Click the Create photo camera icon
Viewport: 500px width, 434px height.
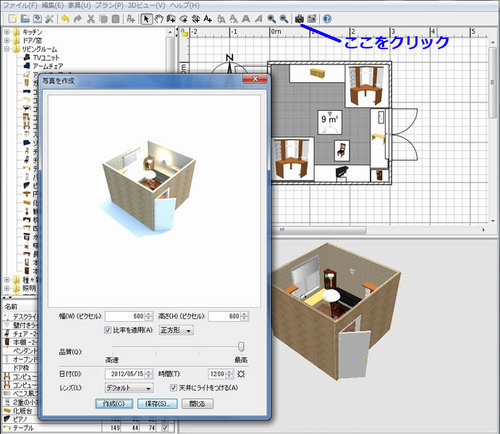point(299,19)
